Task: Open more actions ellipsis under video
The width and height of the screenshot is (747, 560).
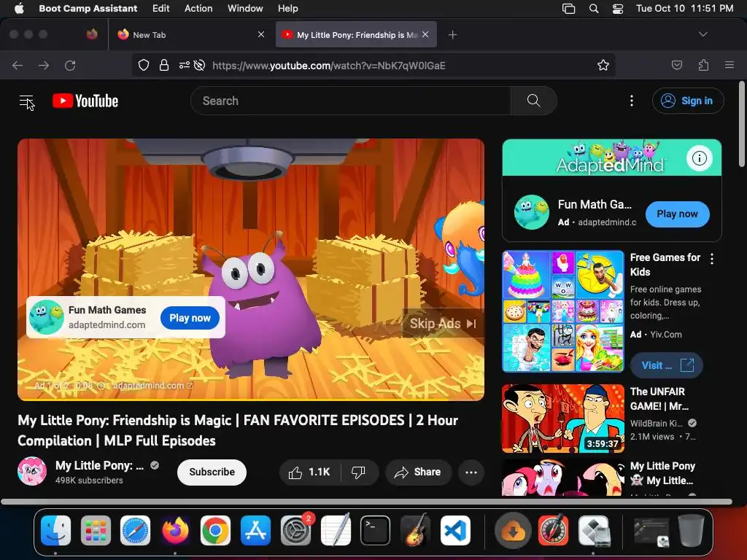Action: pyautogui.click(x=471, y=472)
